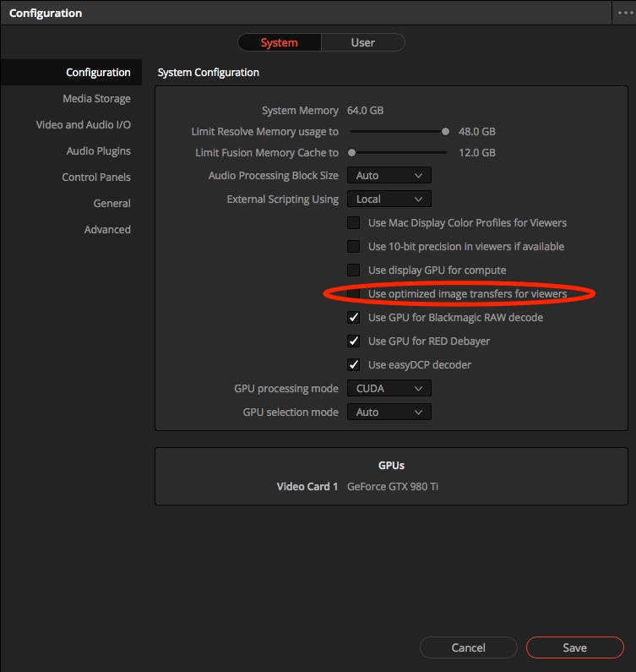Open External Scripting Using dropdown

pos(389,199)
